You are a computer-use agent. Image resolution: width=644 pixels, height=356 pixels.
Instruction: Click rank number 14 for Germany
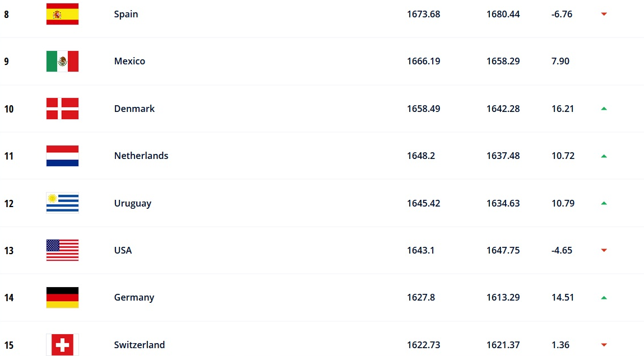tap(9, 298)
